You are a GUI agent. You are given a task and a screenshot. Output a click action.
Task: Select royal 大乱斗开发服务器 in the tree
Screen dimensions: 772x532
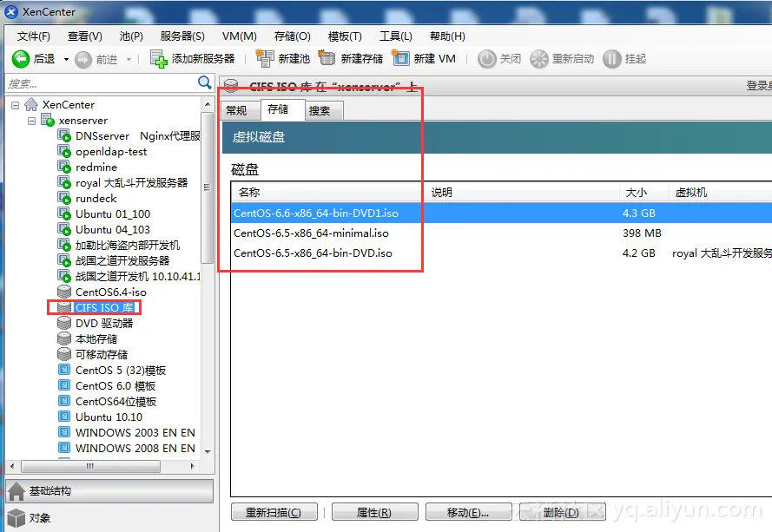point(131,182)
